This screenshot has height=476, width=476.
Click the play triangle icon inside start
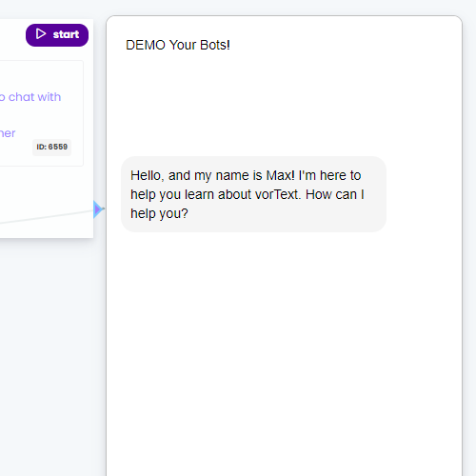(41, 34)
